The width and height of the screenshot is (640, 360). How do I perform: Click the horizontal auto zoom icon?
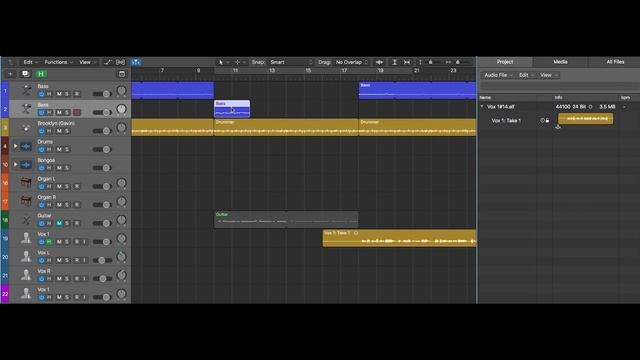407,62
